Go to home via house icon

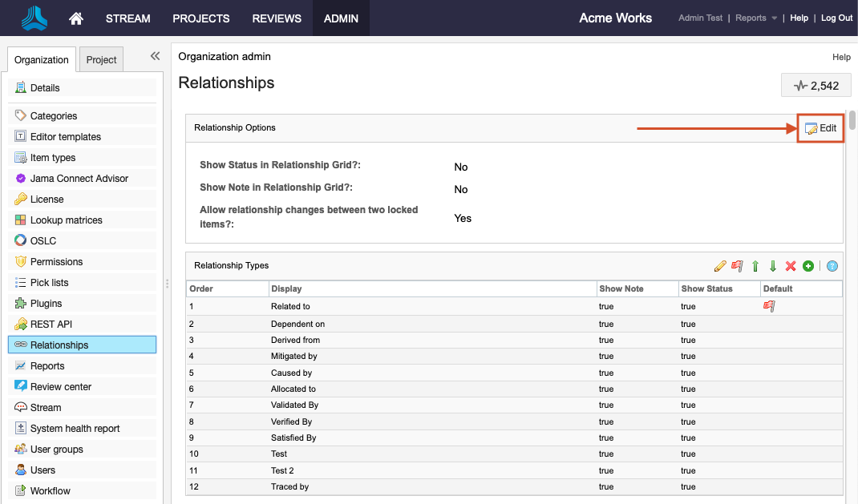76,18
